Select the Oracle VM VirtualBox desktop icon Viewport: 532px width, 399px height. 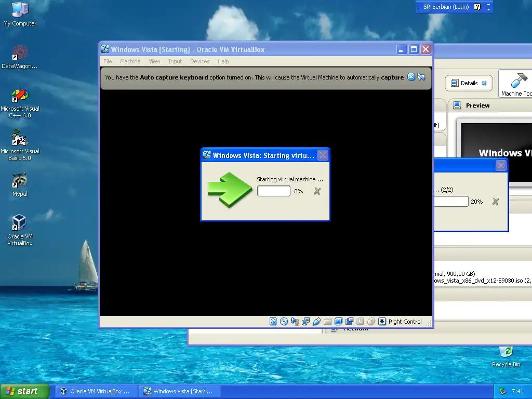[x=20, y=230]
